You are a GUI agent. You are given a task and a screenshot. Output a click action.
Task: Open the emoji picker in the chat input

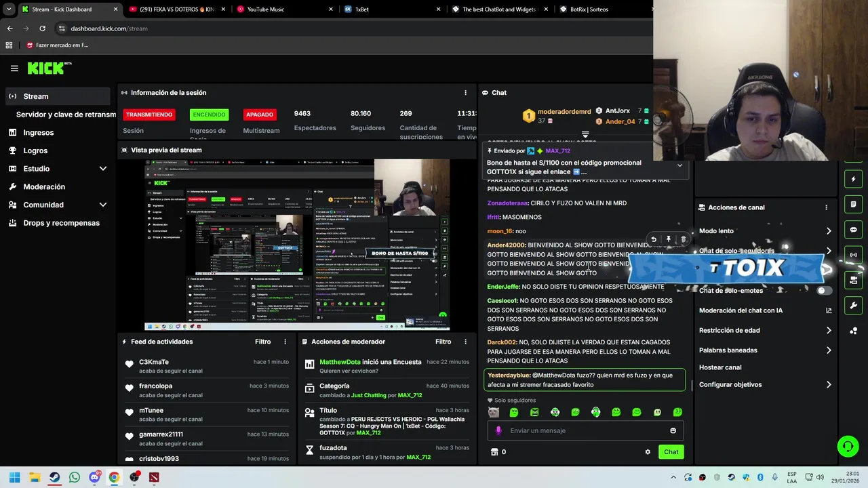[x=673, y=430]
